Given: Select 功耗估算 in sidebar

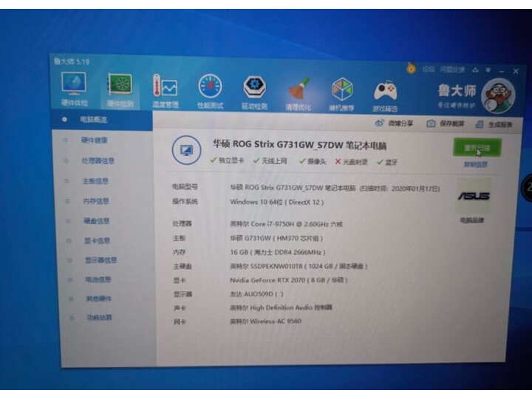Looking at the screenshot, I should tap(100, 318).
